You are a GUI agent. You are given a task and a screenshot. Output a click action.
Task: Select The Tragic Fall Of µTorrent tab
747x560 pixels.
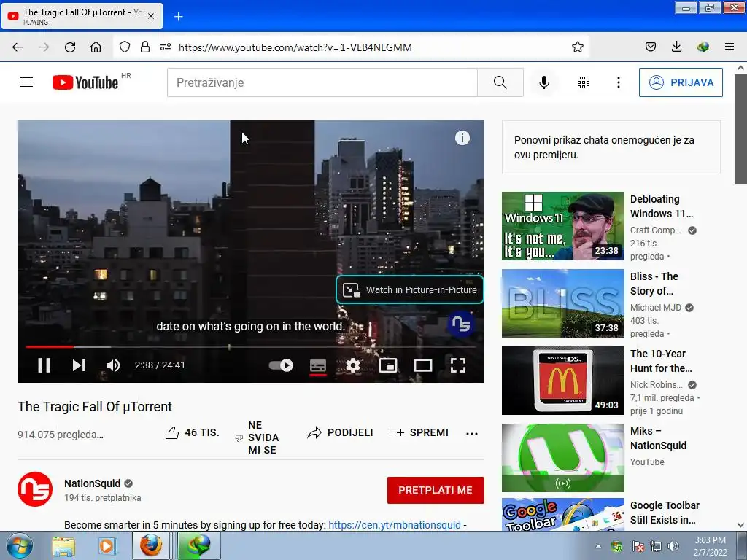click(82, 16)
